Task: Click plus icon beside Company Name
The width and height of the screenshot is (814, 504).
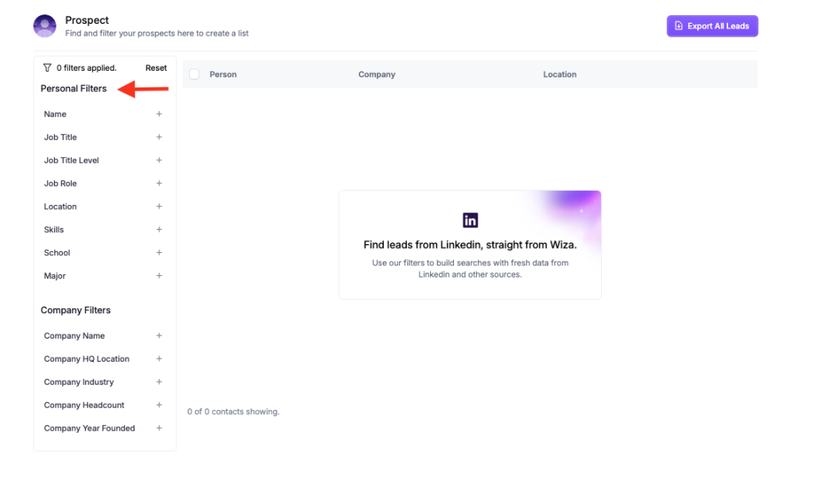Action: click(x=159, y=336)
